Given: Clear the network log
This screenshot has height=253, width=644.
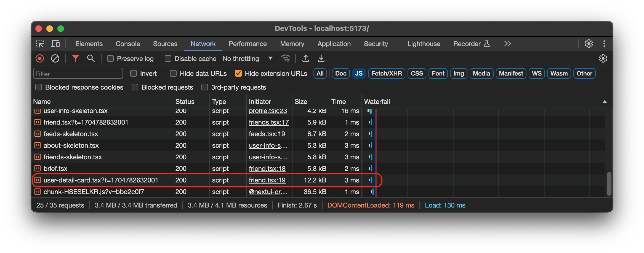Looking at the screenshot, I should coord(55,58).
